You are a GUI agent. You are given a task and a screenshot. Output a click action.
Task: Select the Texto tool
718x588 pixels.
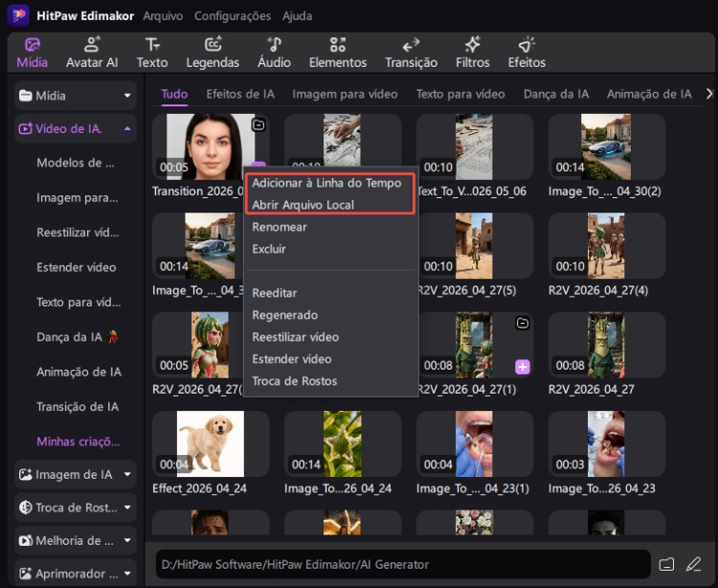click(152, 53)
